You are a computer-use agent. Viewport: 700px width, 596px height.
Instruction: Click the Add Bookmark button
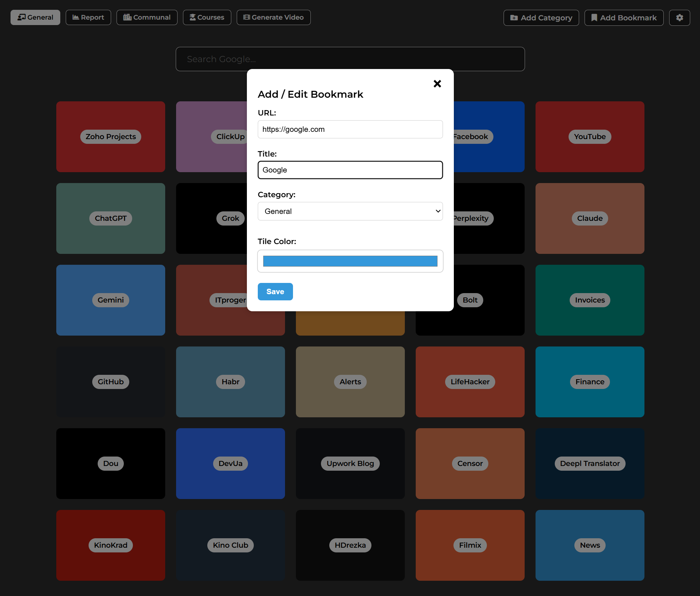(624, 17)
